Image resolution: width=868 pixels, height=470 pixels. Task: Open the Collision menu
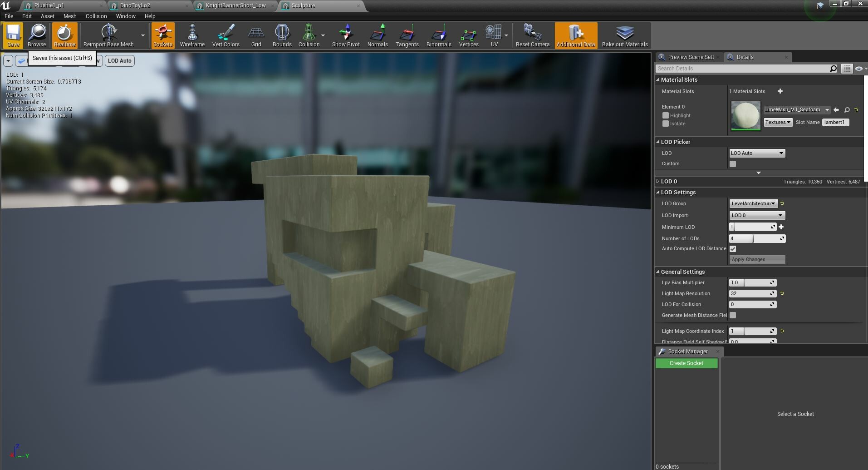(96, 16)
